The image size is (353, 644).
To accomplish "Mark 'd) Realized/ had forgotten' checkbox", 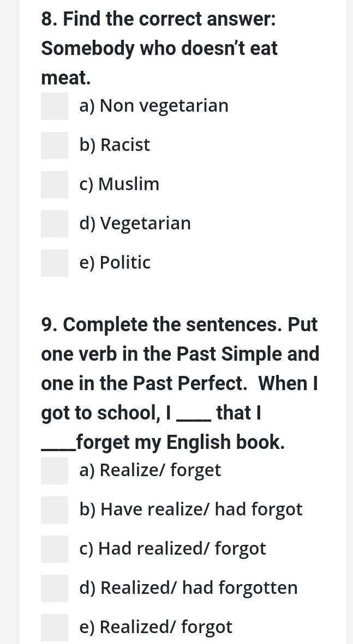I will pyautogui.click(x=55, y=588).
